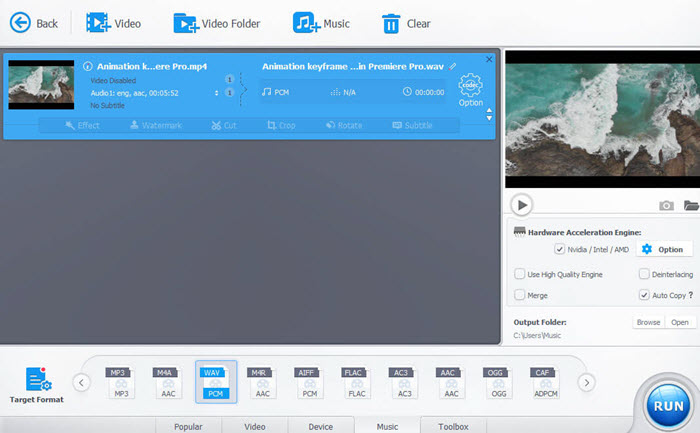This screenshot has height=433, width=700.
Task: Open the output folder
Action: coord(680,322)
